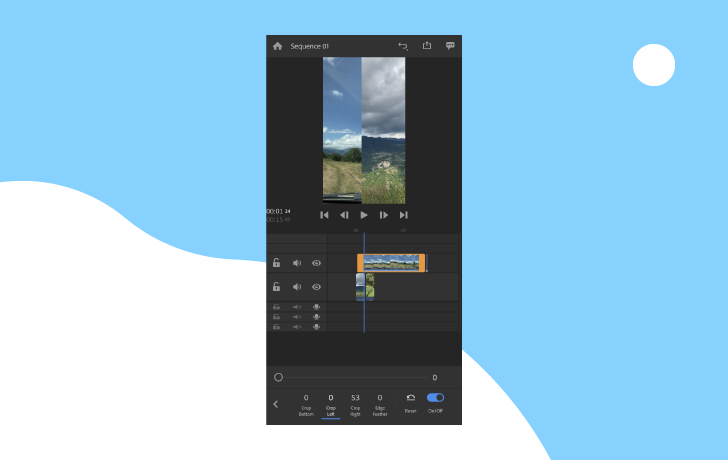Select the left clip on the lower video track
This screenshot has height=460, width=728.
pyautogui.click(x=360, y=286)
